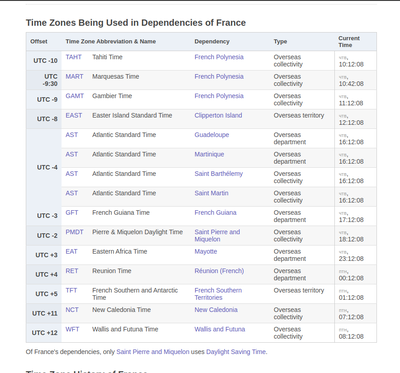The image size is (400, 373).
Task: Select the UTC +3 offset cell
Action: tap(44, 255)
